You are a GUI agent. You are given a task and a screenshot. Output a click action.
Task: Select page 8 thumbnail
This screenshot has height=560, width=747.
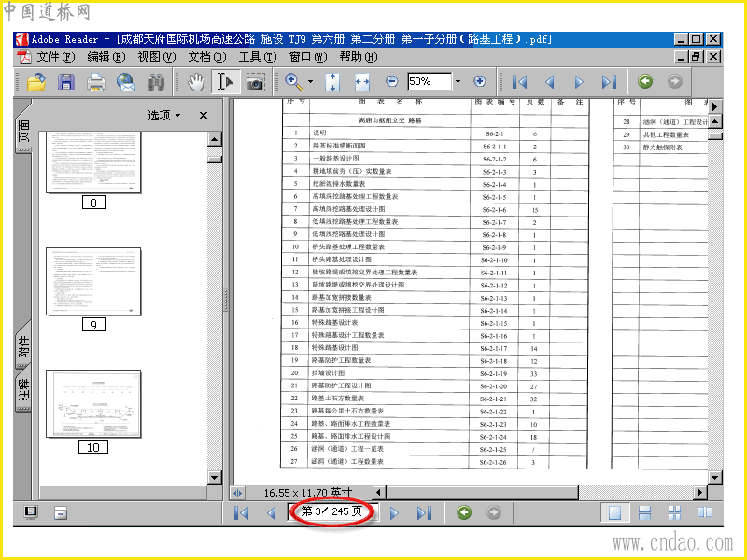click(93, 162)
